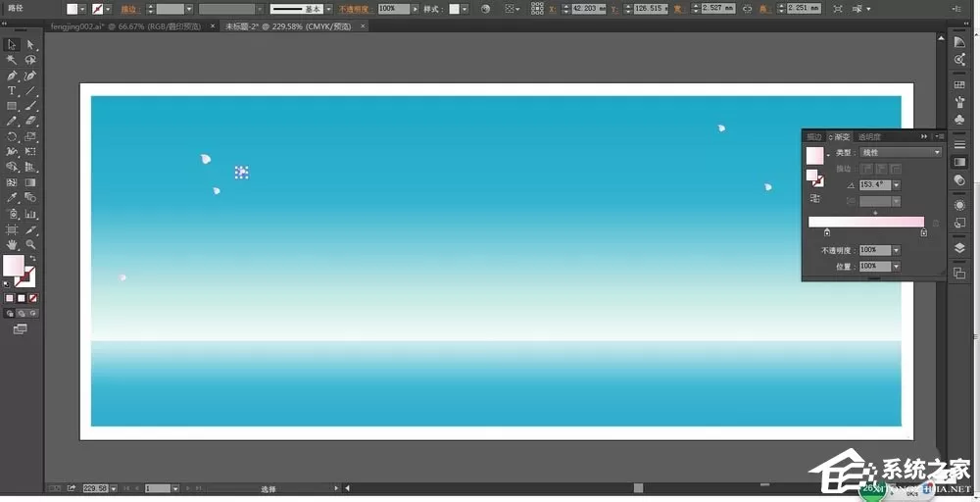Toggle the swap fill and stroke arrow
The width and height of the screenshot is (980, 502).
point(32,258)
